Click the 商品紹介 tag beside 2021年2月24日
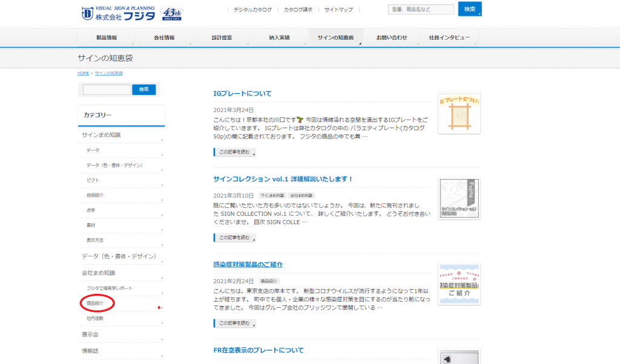Screen dimensions: 620x364 tap(269, 281)
